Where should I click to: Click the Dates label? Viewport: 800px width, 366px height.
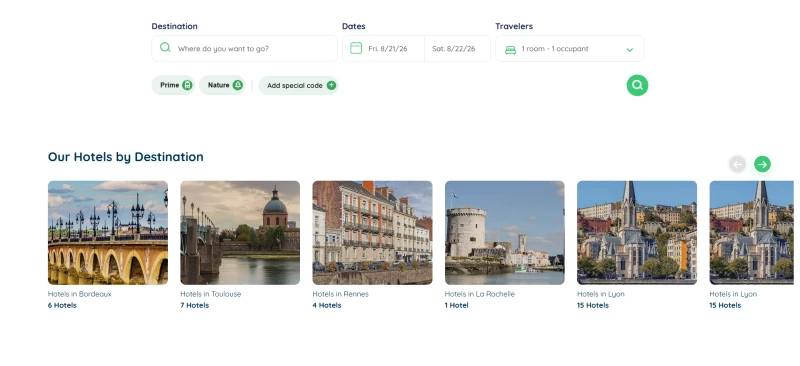[x=354, y=26]
